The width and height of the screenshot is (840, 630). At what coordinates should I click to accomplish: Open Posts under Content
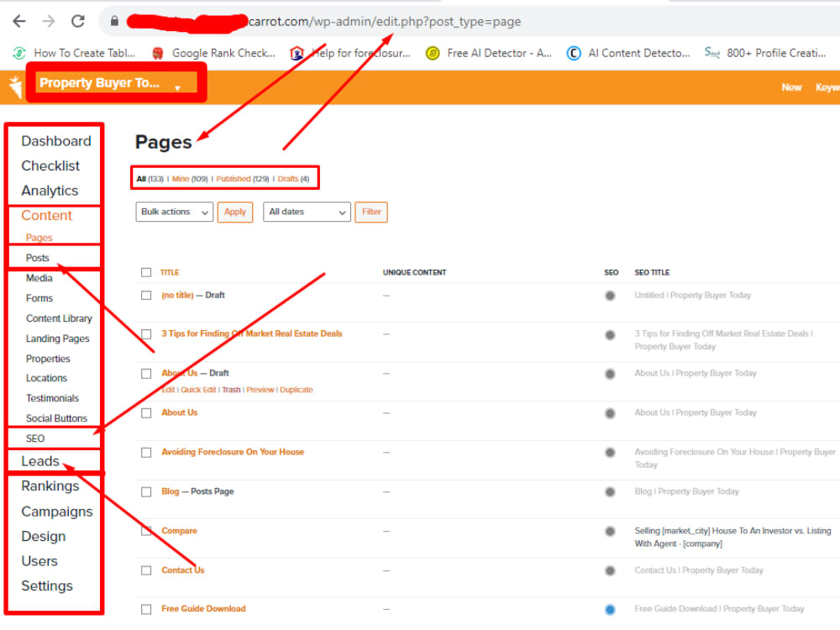(38, 258)
